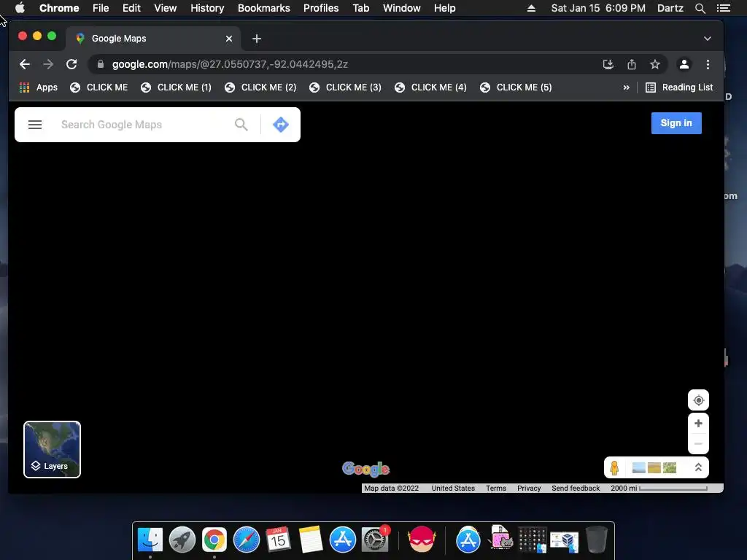747x560 pixels.
Task: Select the Street View Pegman
Action: (614, 467)
